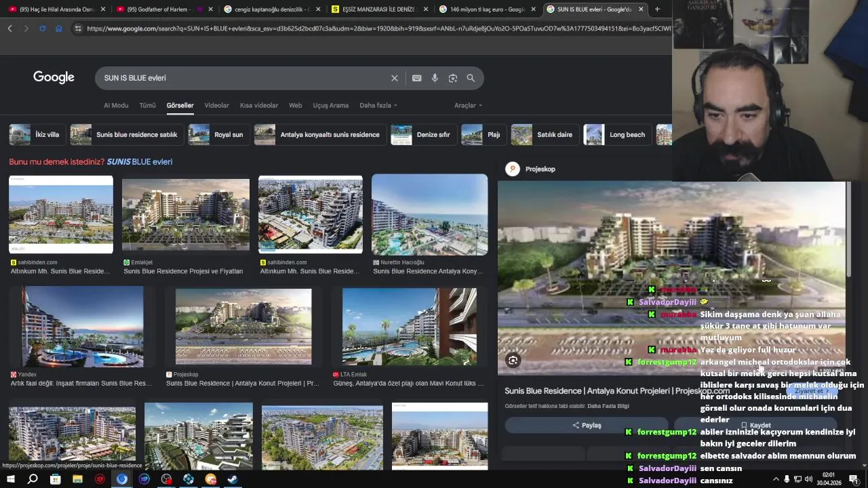The height and width of the screenshot is (488, 868).
Task: Start Google voice search
Action: click(435, 78)
